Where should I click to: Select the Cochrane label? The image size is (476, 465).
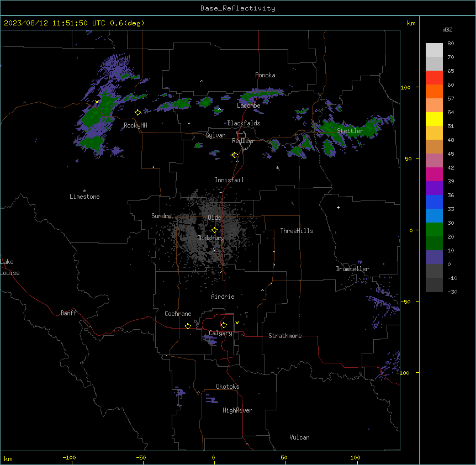(178, 314)
